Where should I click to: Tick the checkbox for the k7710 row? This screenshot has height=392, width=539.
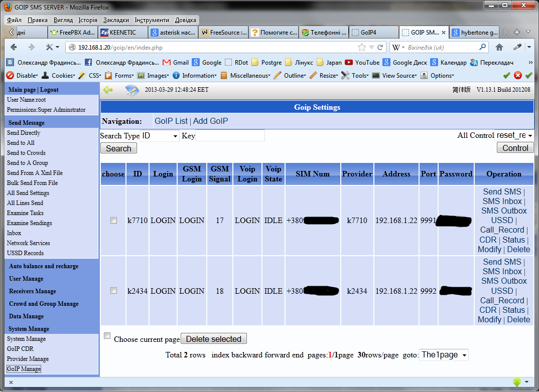coord(113,221)
